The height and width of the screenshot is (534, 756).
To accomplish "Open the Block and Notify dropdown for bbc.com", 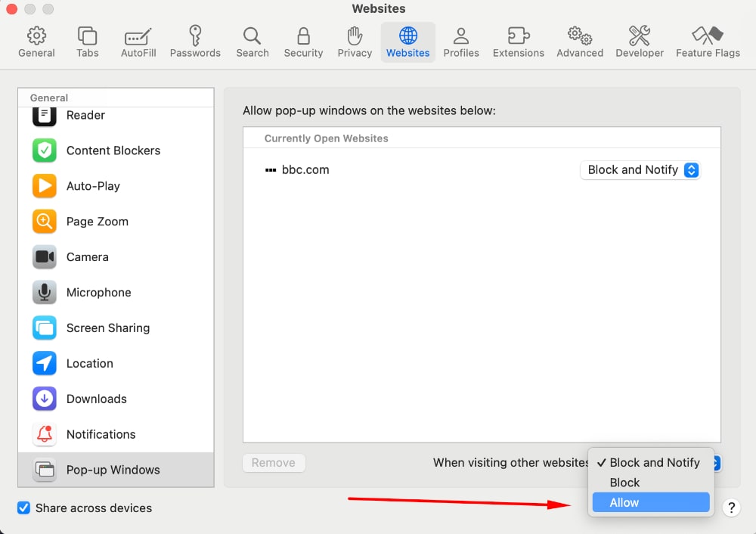I will coord(640,169).
